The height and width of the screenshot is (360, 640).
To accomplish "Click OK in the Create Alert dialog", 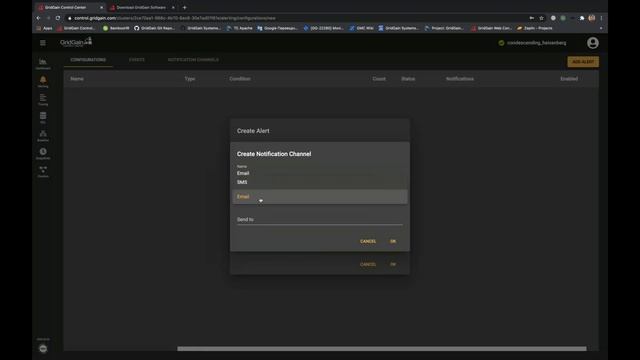I will pyautogui.click(x=393, y=264).
